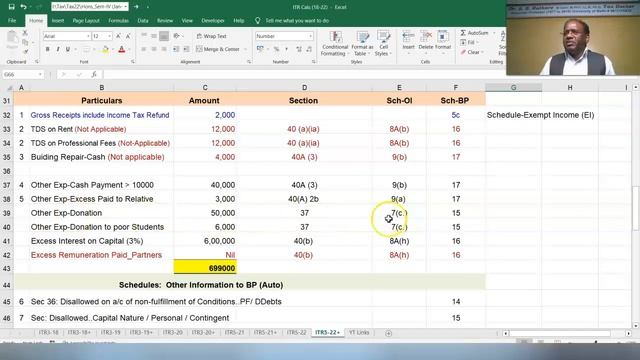
Task: Align the text to the left
Action: point(144,49)
